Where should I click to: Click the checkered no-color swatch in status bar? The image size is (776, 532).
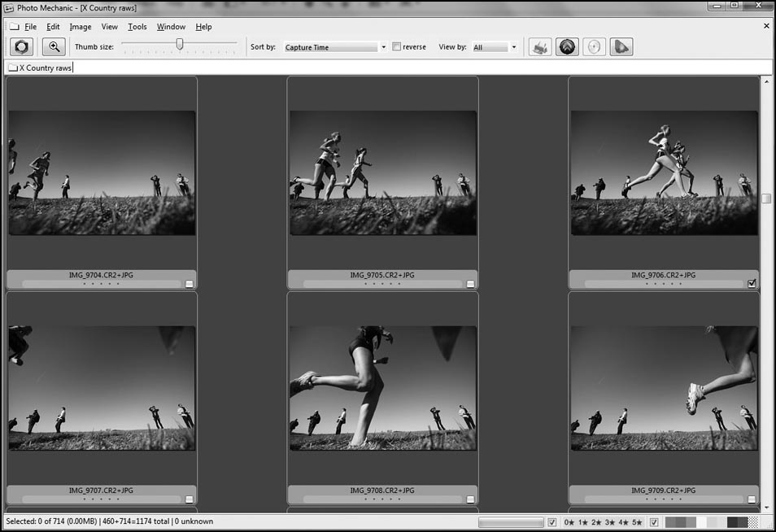click(753, 522)
